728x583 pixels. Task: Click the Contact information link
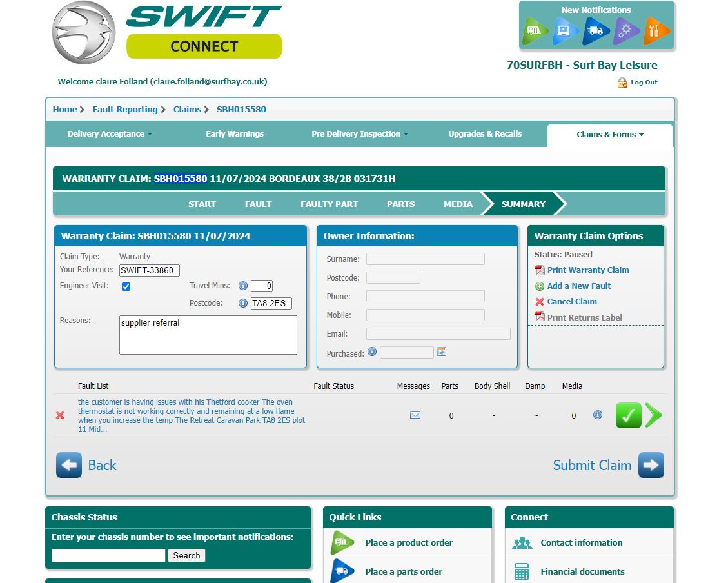(581, 542)
